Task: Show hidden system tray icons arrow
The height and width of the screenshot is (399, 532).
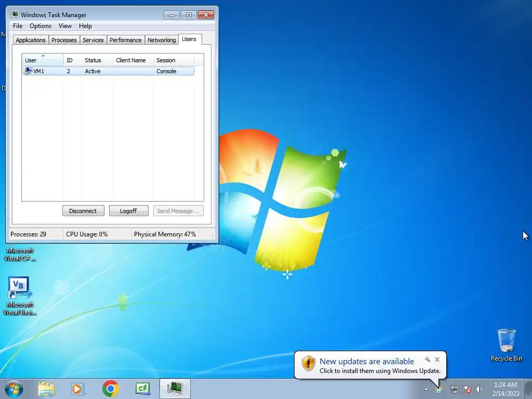Action: click(x=426, y=389)
